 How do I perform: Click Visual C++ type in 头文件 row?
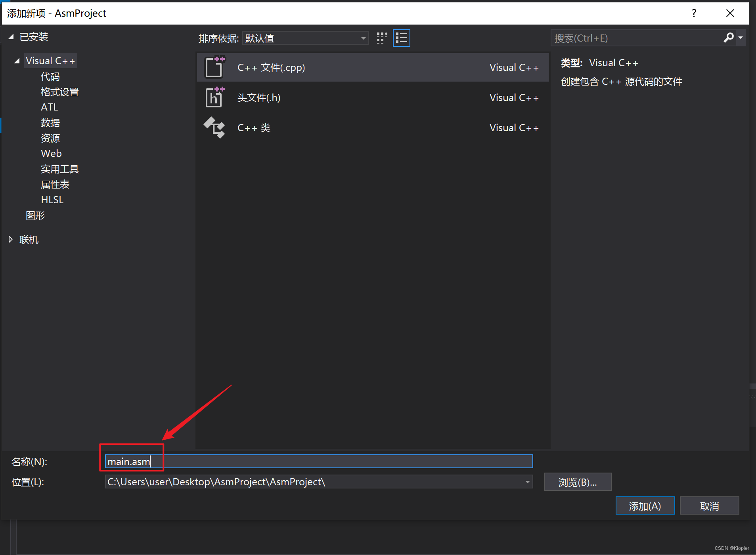[x=514, y=97]
